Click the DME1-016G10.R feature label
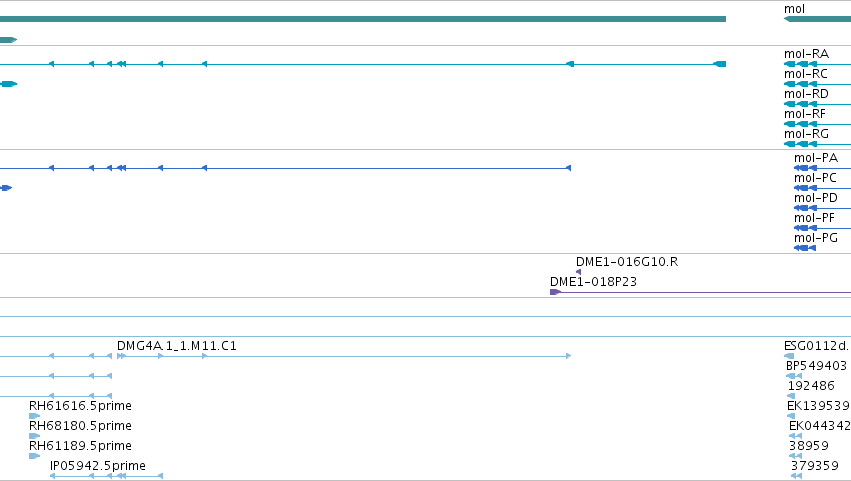Viewport: 851px width, 481px height. tap(627, 262)
